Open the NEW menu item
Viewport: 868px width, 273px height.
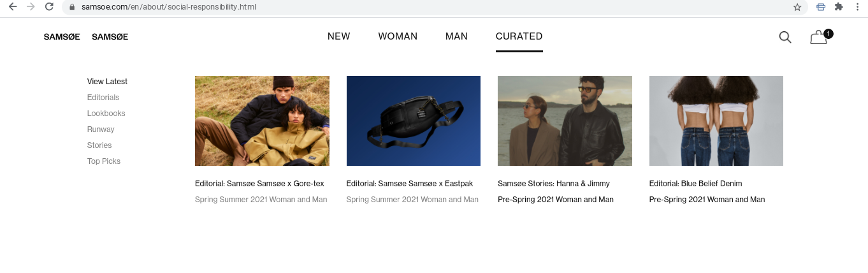coord(339,36)
